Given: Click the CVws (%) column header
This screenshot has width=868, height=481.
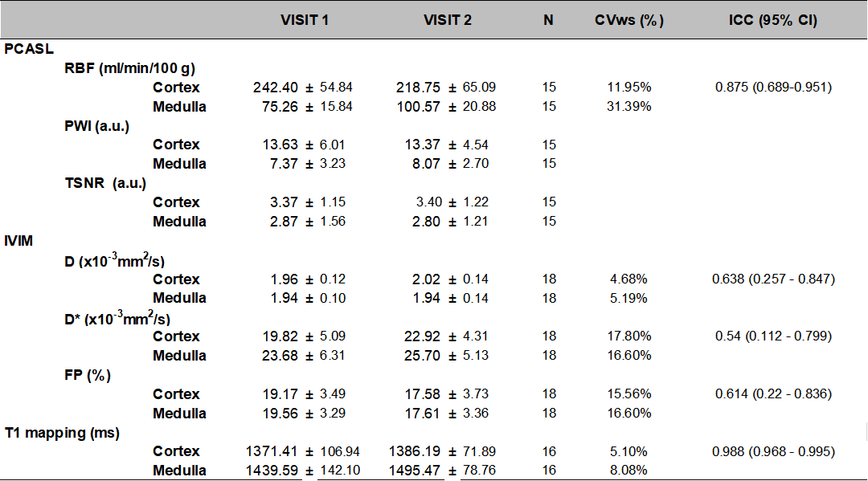Looking at the screenshot, I should 628,20.
